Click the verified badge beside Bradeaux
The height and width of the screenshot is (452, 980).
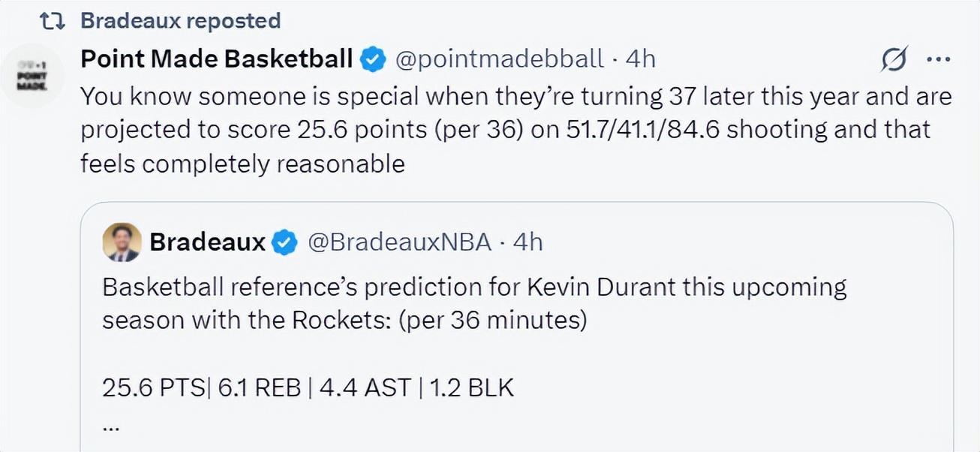(284, 243)
